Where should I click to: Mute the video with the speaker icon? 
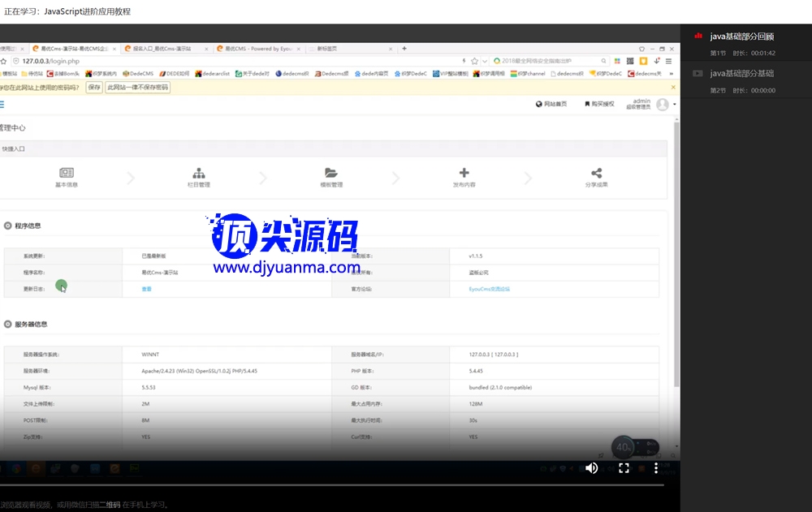[x=592, y=468]
